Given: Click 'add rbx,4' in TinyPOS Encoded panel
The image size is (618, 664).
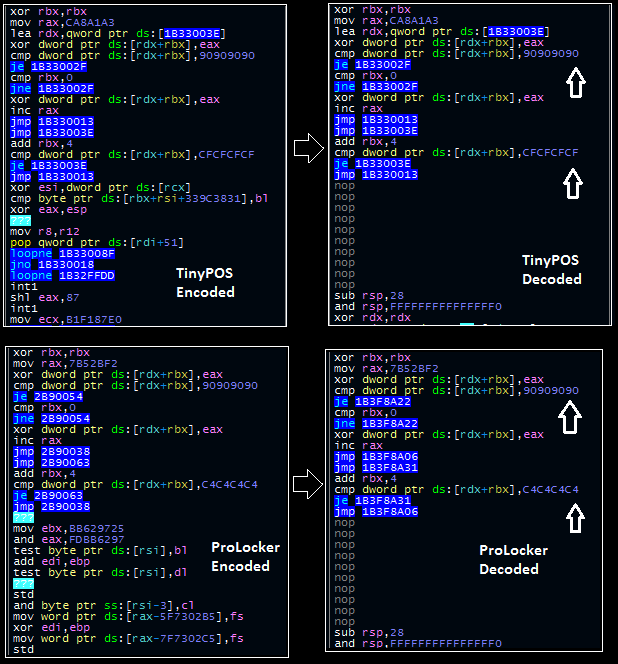Looking at the screenshot, I should (x=42, y=144).
